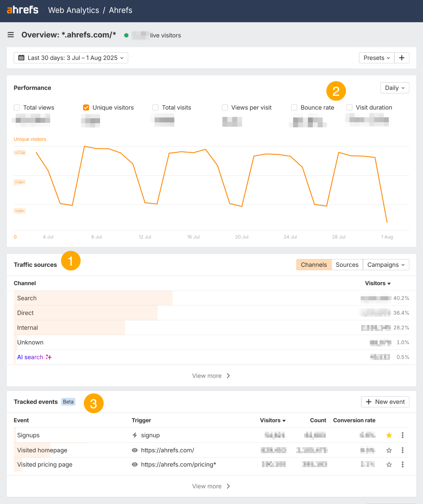Open the kebab menu for Signups event
The width and height of the screenshot is (423, 504).
pyautogui.click(x=403, y=435)
